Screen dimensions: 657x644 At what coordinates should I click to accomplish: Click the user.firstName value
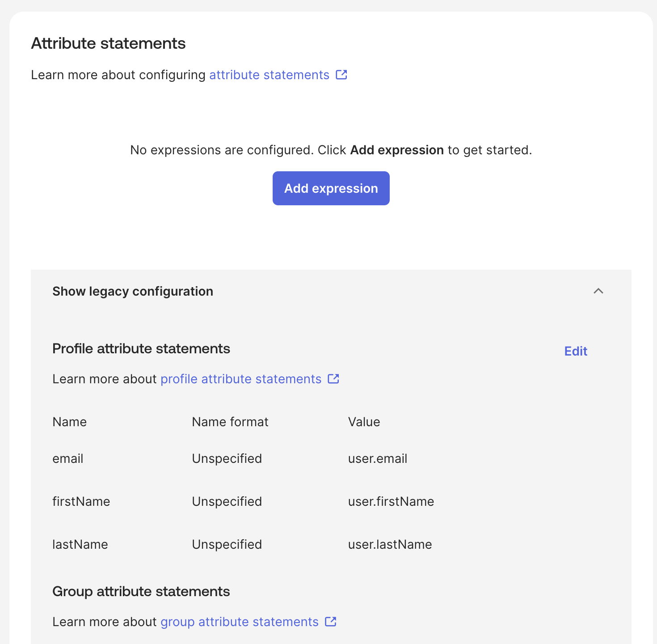pyautogui.click(x=391, y=502)
